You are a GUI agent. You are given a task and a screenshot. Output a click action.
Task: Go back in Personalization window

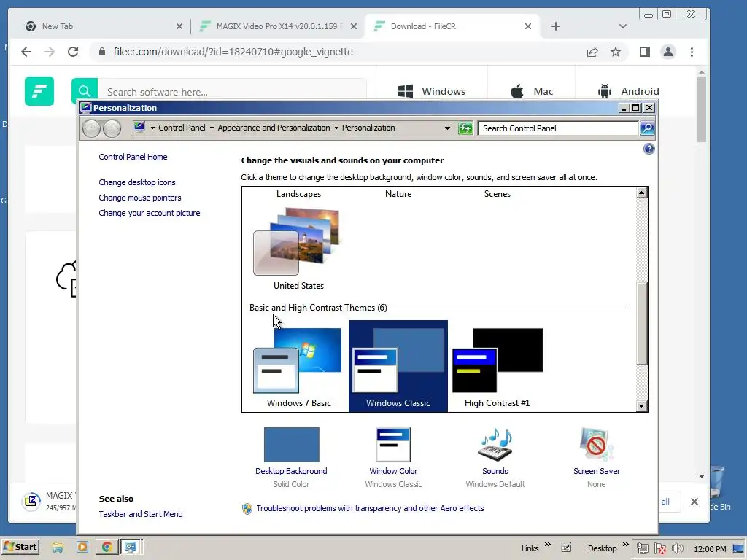pos(91,128)
